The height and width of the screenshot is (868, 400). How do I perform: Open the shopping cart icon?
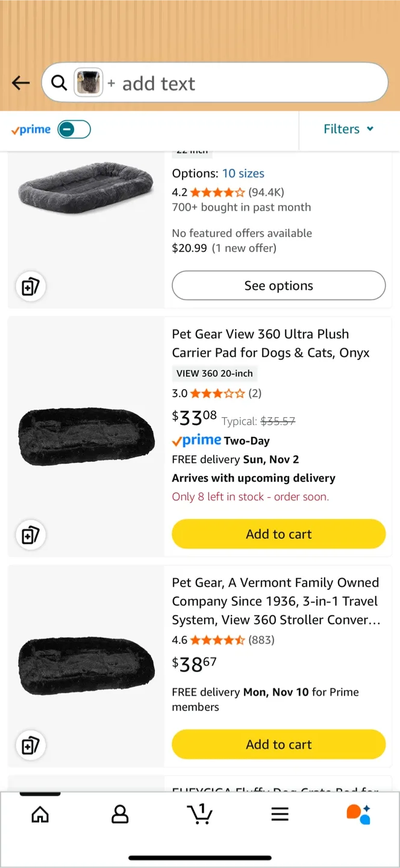coord(200,814)
